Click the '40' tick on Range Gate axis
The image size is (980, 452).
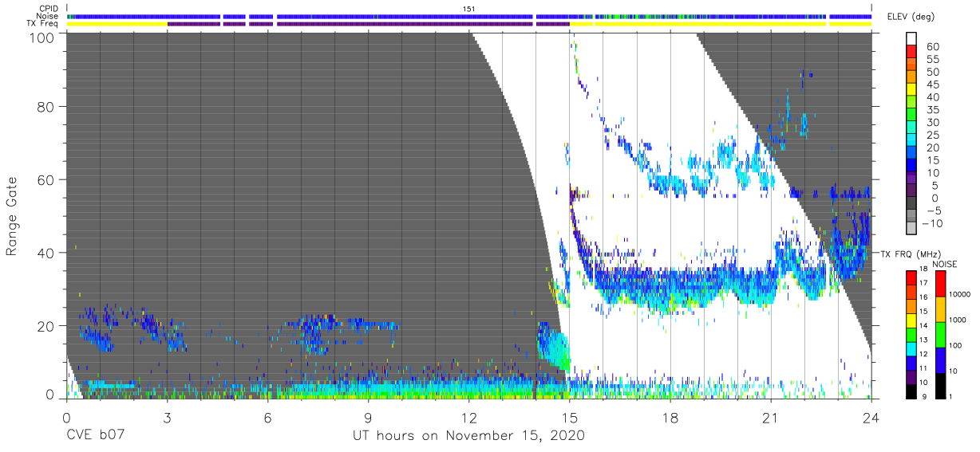coord(45,253)
